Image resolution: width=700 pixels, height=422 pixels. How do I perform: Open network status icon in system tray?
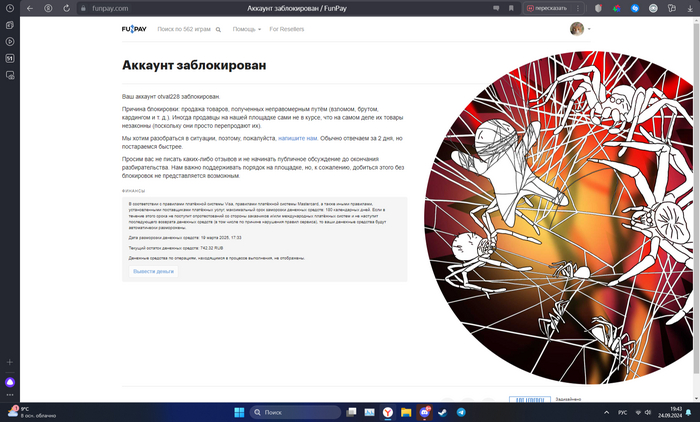638,412
